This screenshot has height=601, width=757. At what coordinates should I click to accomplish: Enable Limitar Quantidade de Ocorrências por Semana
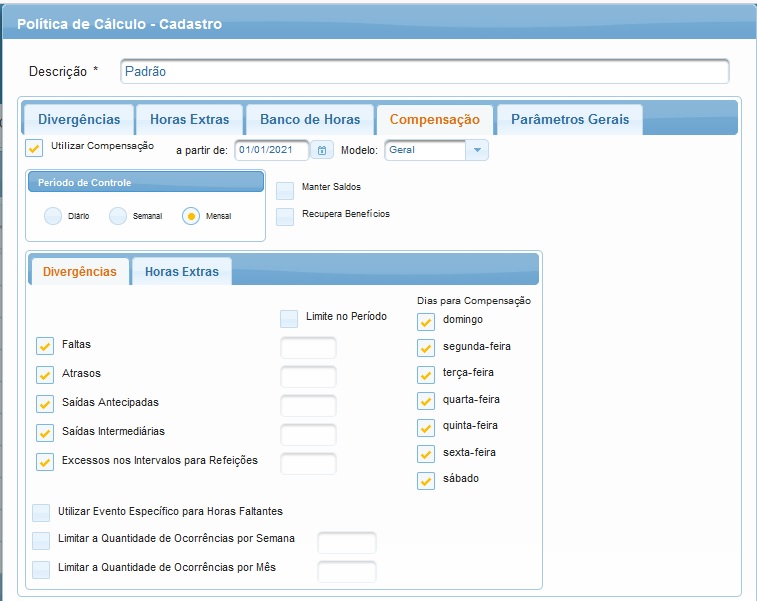pyautogui.click(x=41, y=541)
